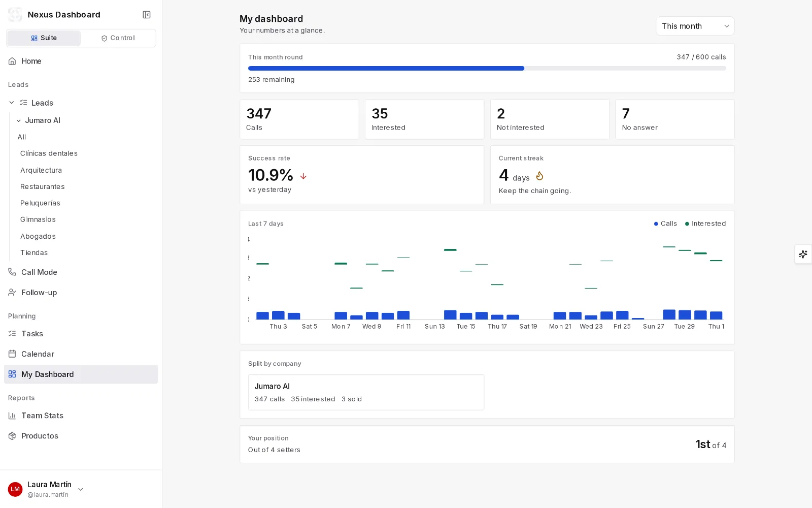Click the 35 Interested stat card
Screen dimensions: 812x508
(424, 119)
